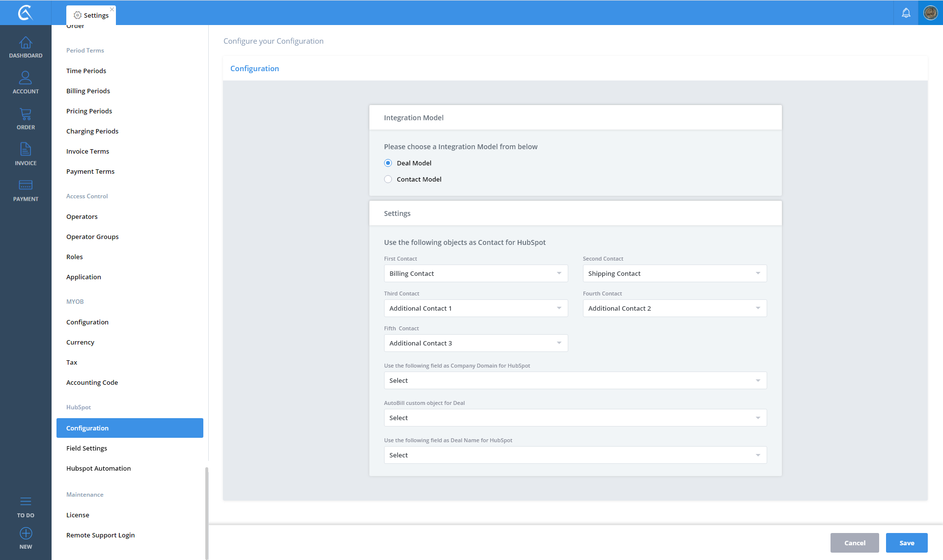Viewport: 943px width, 560px height.
Task: Open the Order cart icon
Action: pyautogui.click(x=26, y=114)
